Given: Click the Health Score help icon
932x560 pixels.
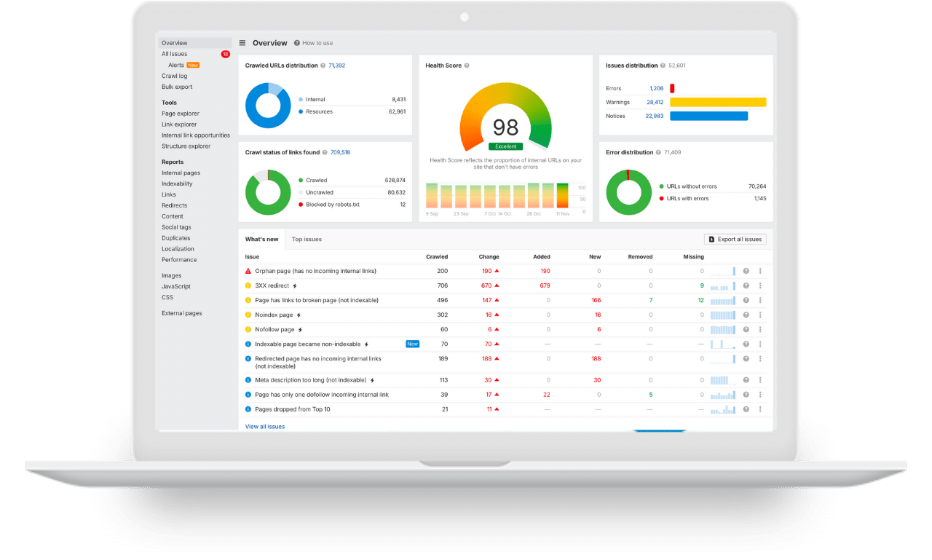Looking at the screenshot, I should 466,65.
